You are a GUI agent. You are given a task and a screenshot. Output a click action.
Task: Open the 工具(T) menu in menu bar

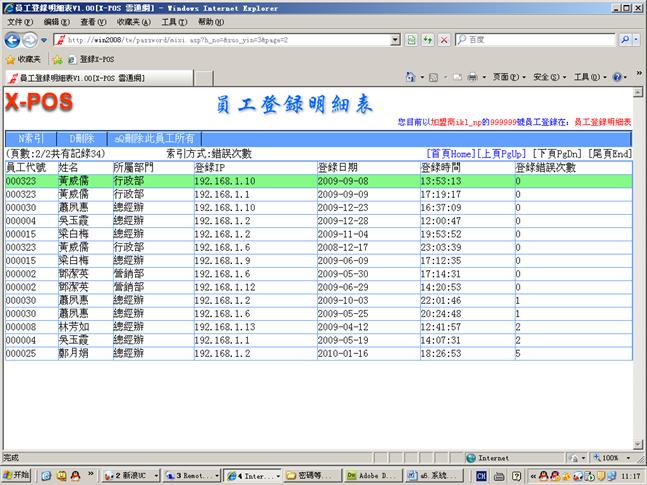[x=173, y=21]
